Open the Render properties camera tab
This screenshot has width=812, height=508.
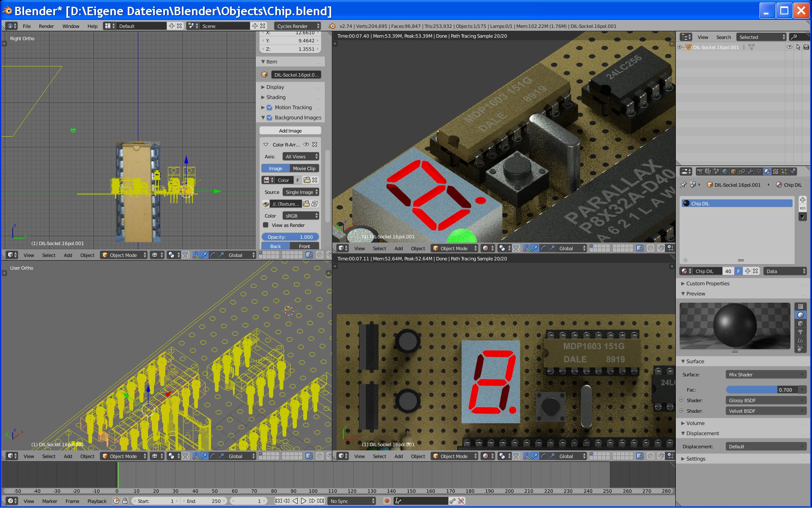(x=700, y=171)
